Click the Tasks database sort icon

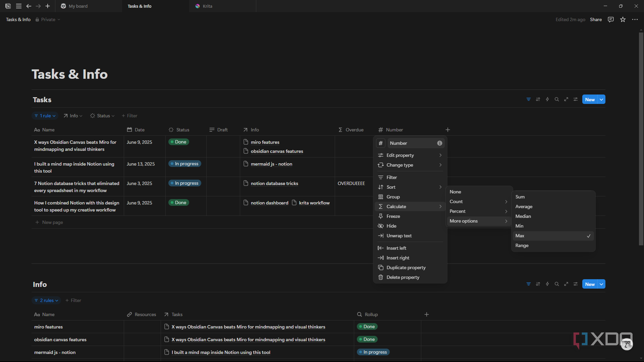pos(538,99)
